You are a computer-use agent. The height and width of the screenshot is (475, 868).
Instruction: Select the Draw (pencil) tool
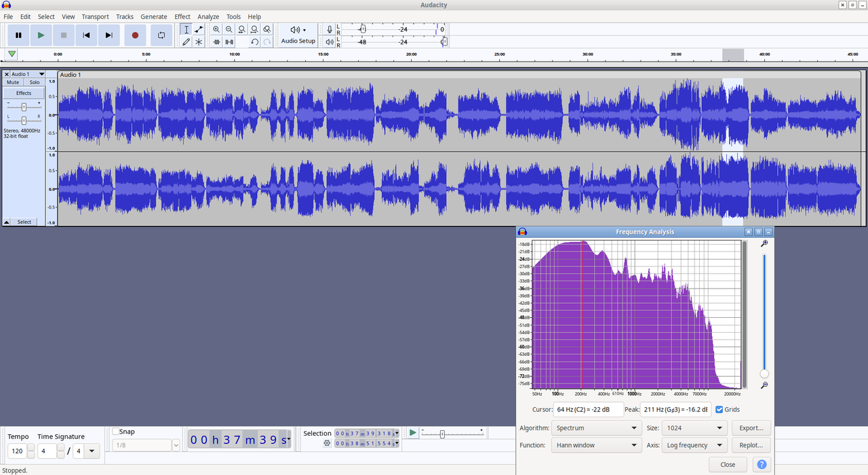(x=186, y=42)
